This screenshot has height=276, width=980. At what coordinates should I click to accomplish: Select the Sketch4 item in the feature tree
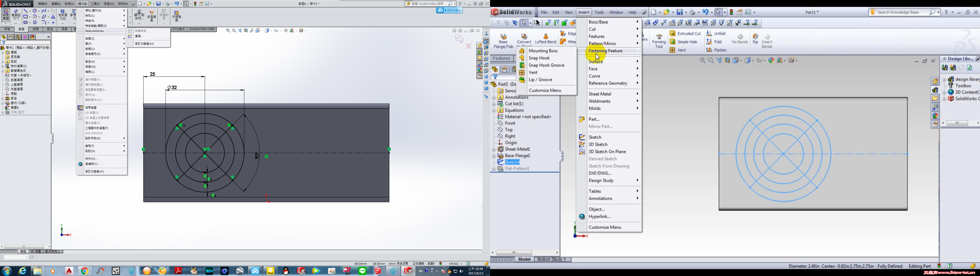[x=512, y=162]
